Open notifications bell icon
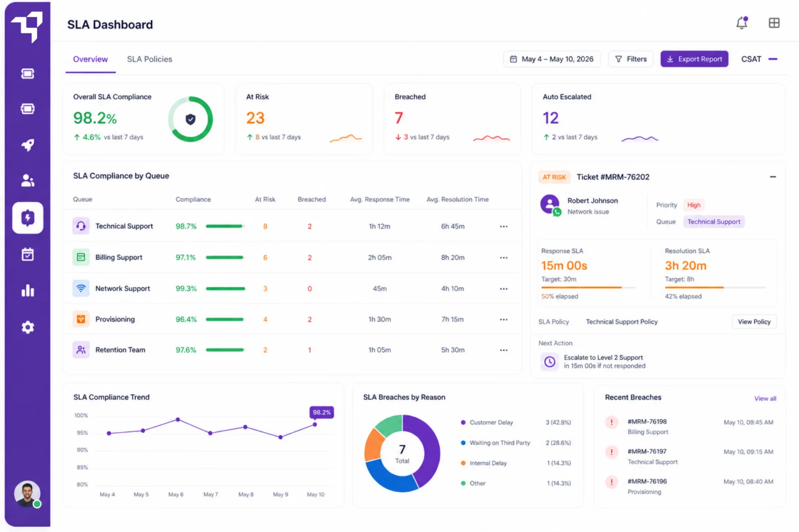The height and width of the screenshot is (532, 799). (x=742, y=22)
